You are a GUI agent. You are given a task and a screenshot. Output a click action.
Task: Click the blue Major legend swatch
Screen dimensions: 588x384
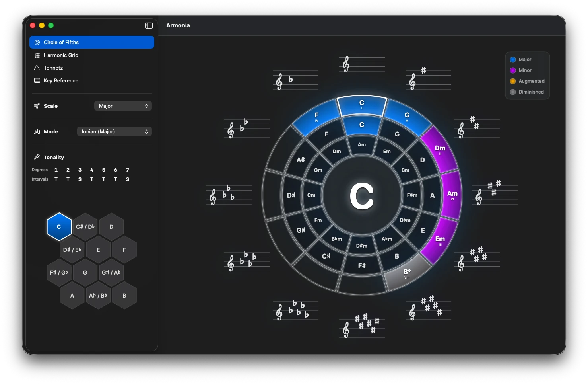513,60
